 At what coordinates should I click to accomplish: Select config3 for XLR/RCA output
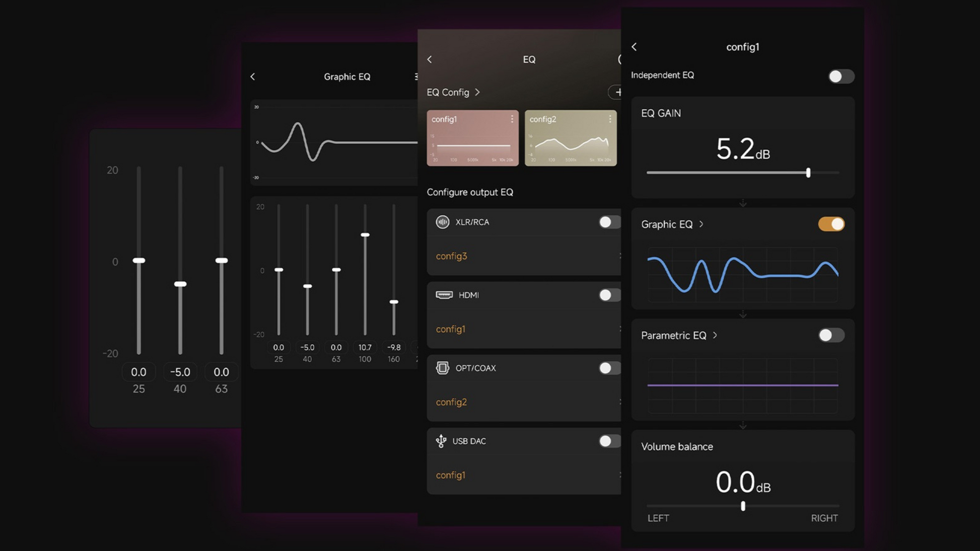524,256
